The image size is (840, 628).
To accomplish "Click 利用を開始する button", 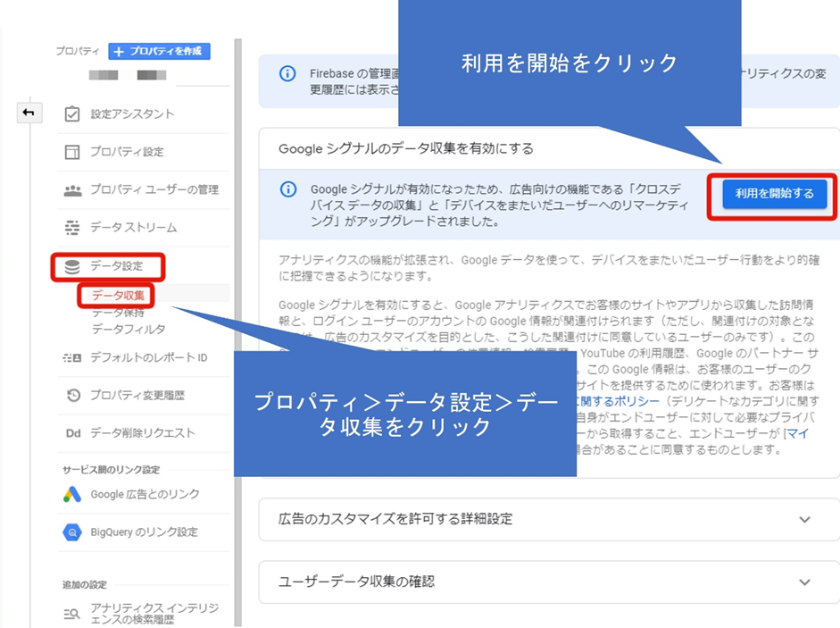I will point(775,194).
